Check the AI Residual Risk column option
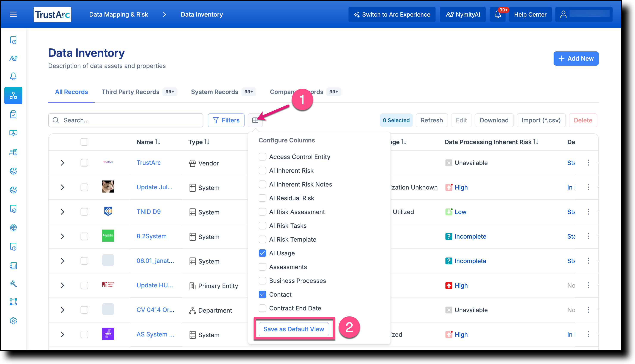 [x=262, y=198]
